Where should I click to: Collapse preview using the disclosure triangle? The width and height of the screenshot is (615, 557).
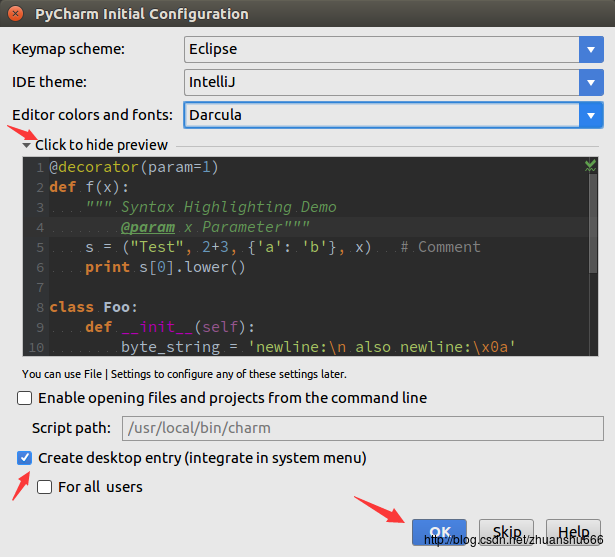[x=27, y=146]
